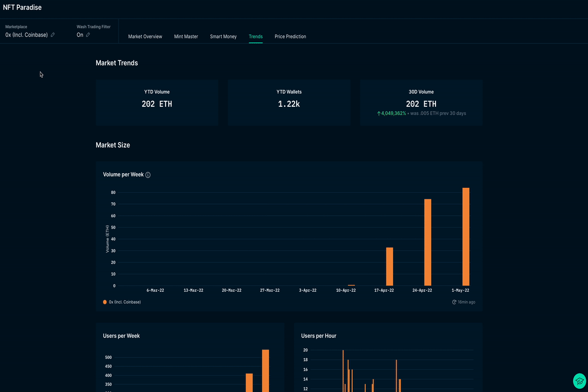Click the green up arrow beside 4,049,362%
Screen dimensions: 588x392
pyautogui.click(x=379, y=113)
